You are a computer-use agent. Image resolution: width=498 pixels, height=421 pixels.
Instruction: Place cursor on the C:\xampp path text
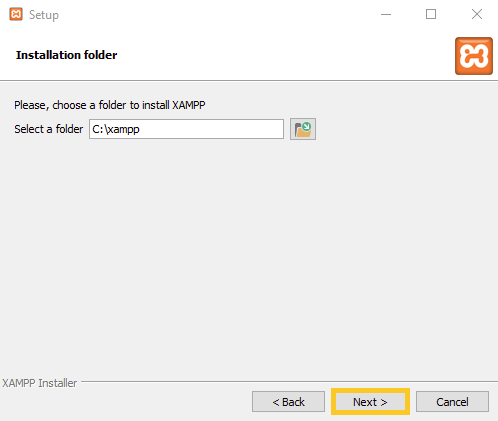coord(116,129)
